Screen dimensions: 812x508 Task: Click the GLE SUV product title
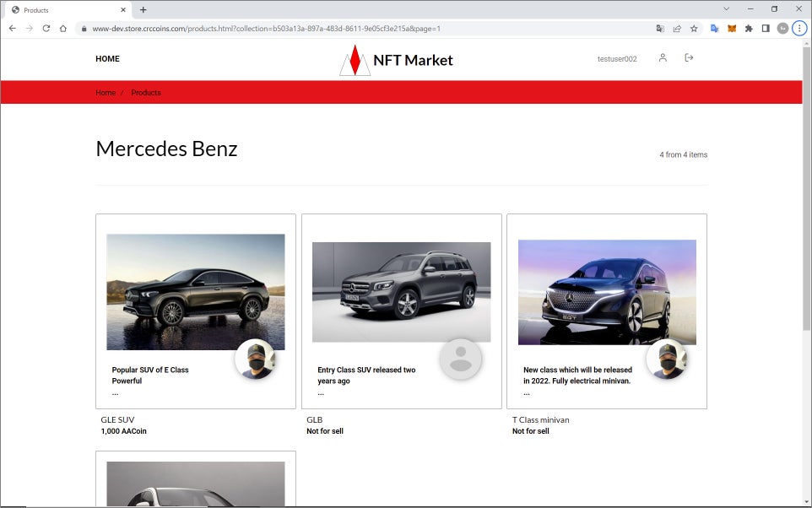click(x=117, y=420)
